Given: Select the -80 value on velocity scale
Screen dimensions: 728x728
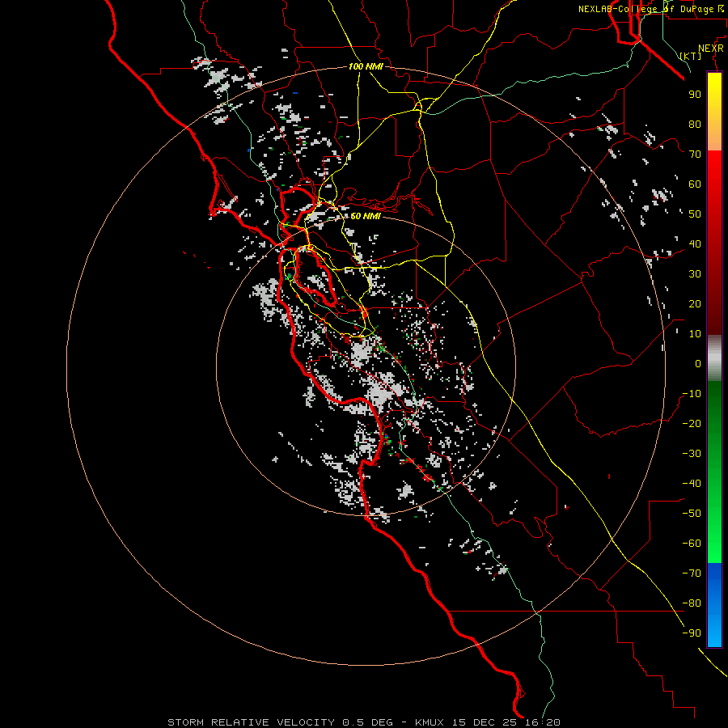Looking at the screenshot, I should click(x=692, y=603).
